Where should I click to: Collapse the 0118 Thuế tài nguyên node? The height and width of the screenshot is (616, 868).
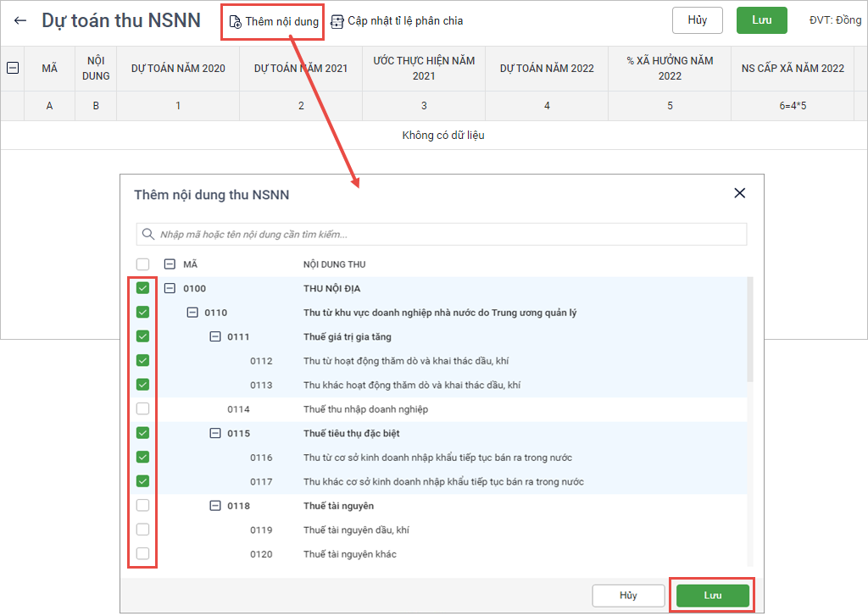[214, 506]
